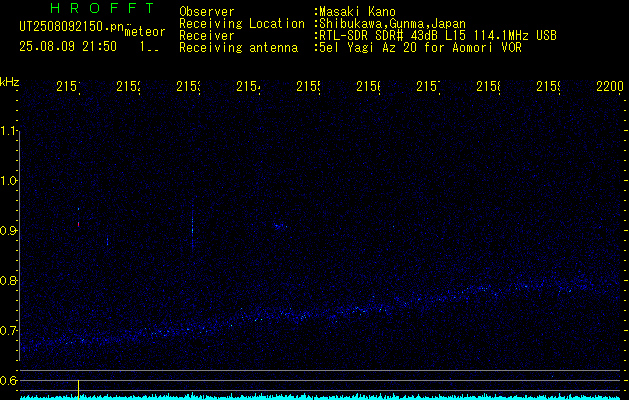Click the 5el Yagi Az 20 antenna text
This screenshot has width=629, height=400.
420,48
